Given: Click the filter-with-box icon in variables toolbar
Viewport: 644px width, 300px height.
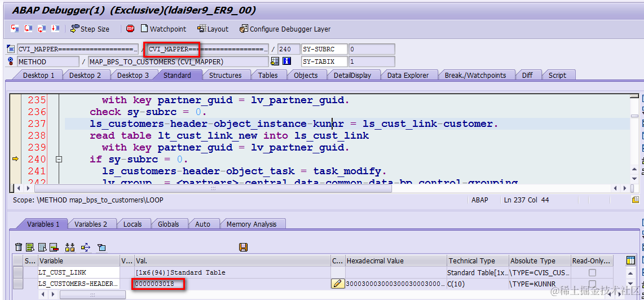Looking at the screenshot, I should [x=102, y=247].
